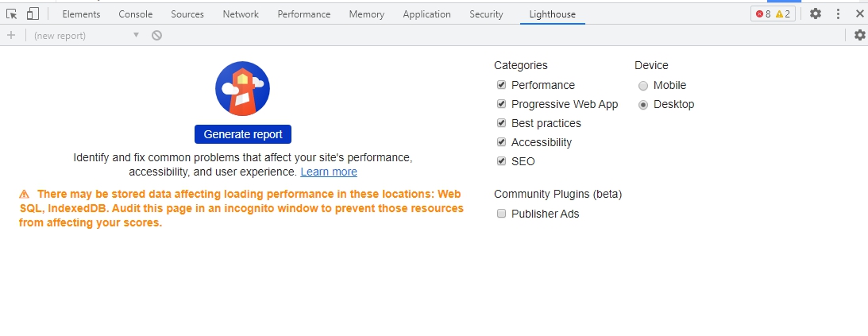Uncheck the SEO category checkbox
The image size is (868, 336).
(x=502, y=161)
